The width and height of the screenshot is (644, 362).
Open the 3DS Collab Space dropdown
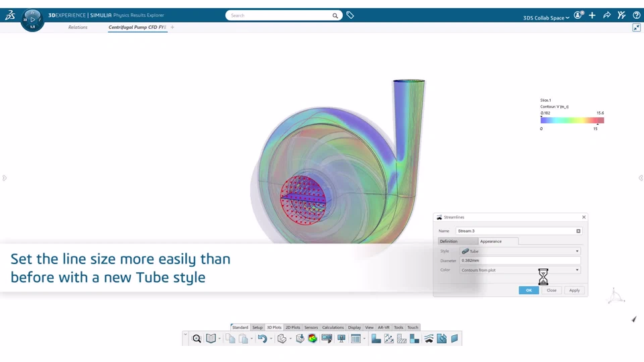coord(546,17)
